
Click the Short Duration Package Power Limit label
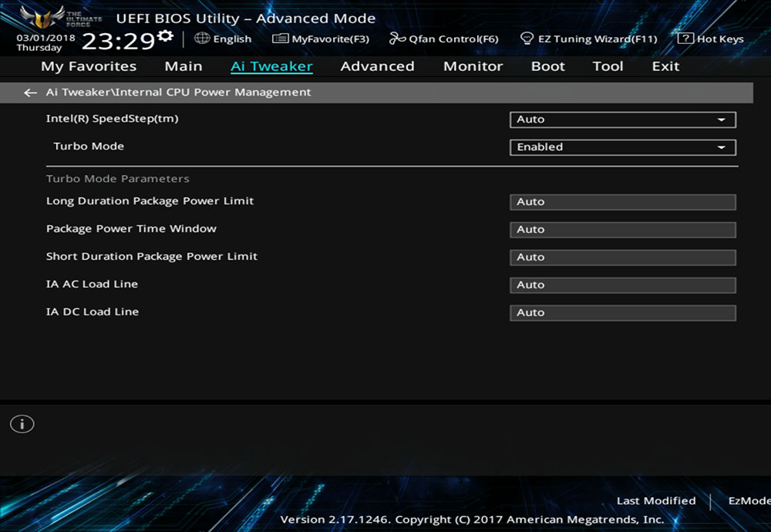(x=152, y=256)
